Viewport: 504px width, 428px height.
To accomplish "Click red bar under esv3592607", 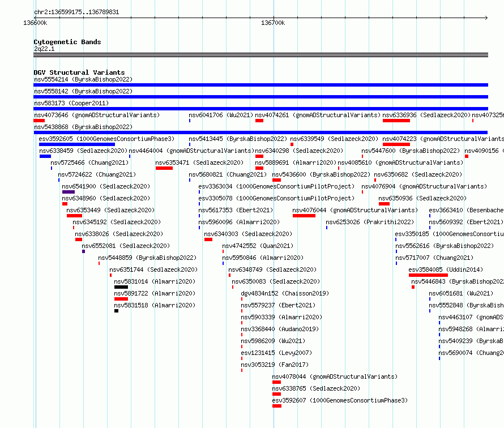I will pos(277,406).
